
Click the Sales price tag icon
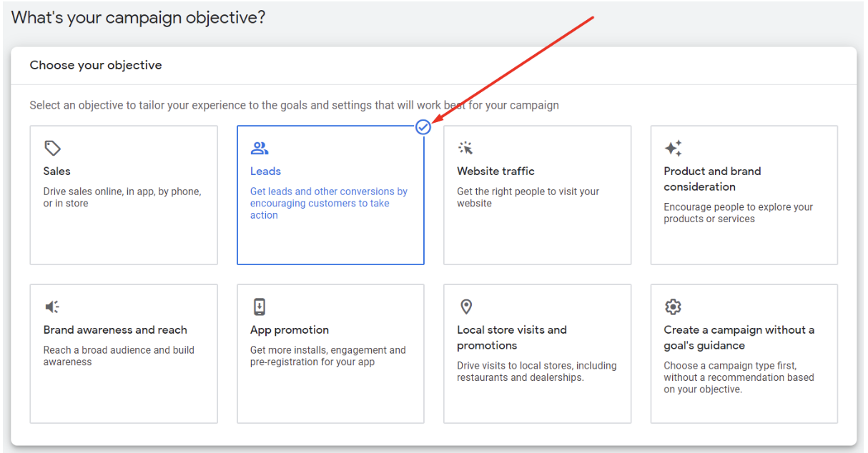click(52, 148)
